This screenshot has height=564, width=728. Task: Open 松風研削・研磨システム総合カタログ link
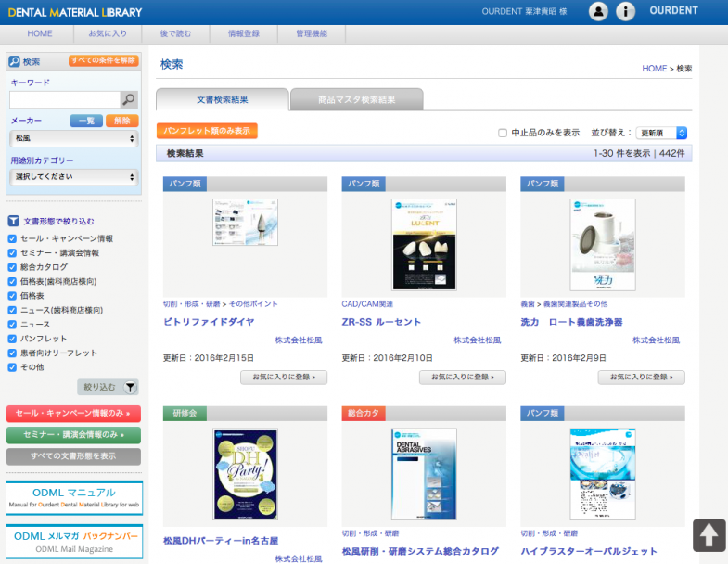420,551
